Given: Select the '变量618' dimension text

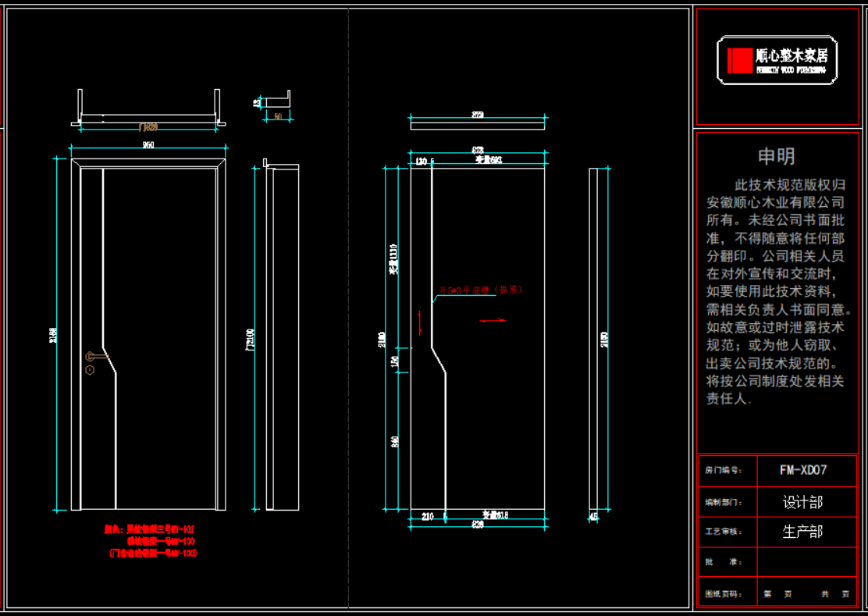Looking at the screenshot, I should coord(495,515).
